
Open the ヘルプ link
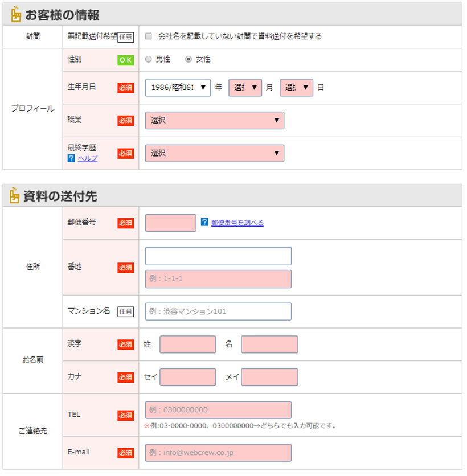click(87, 158)
